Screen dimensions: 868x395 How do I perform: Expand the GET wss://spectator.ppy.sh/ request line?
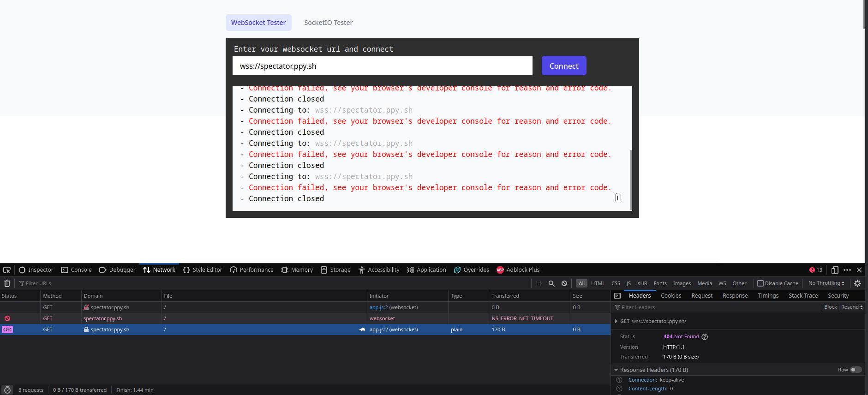[616, 322]
